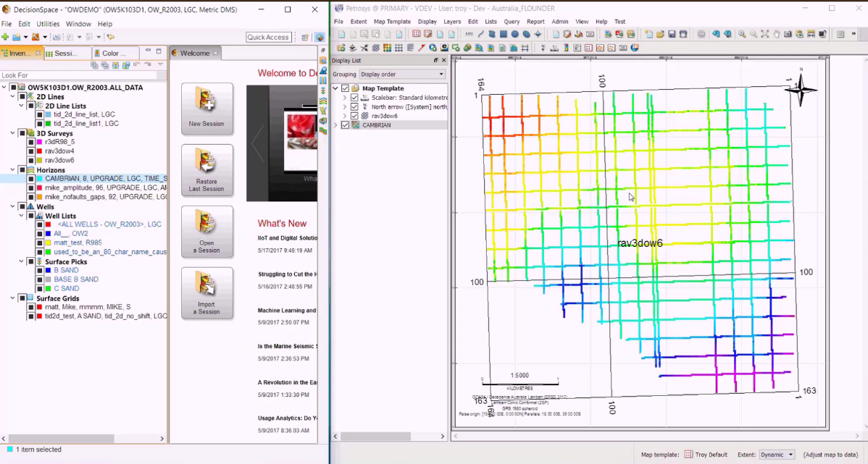Click the colored grid display icon

click(387, 48)
